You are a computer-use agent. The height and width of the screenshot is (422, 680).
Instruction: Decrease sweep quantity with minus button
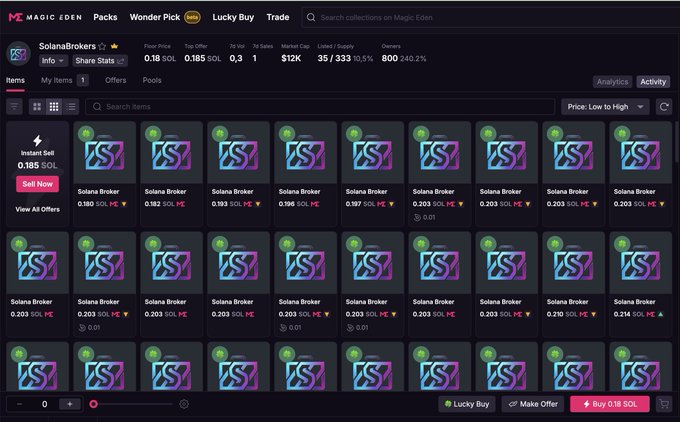tap(20, 404)
